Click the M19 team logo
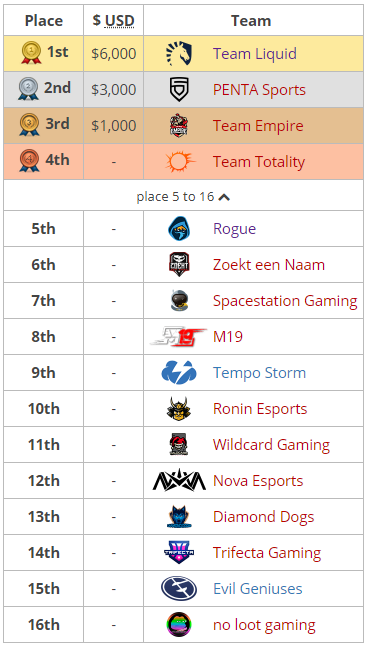 [x=179, y=337]
